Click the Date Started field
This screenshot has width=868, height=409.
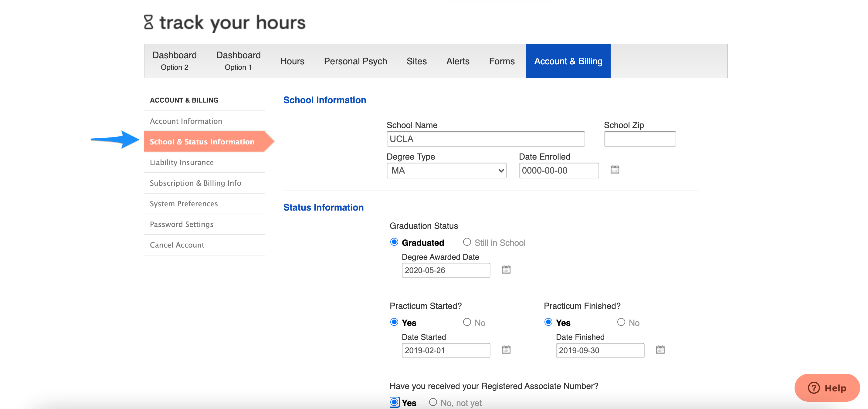pyautogui.click(x=446, y=350)
